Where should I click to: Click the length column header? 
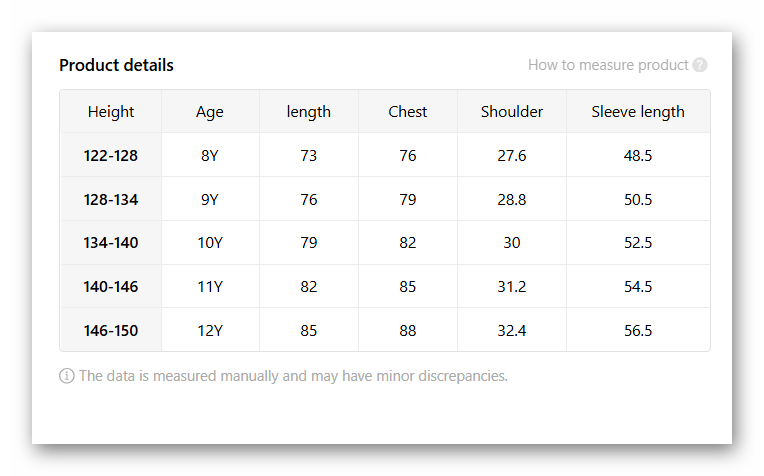click(309, 112)
